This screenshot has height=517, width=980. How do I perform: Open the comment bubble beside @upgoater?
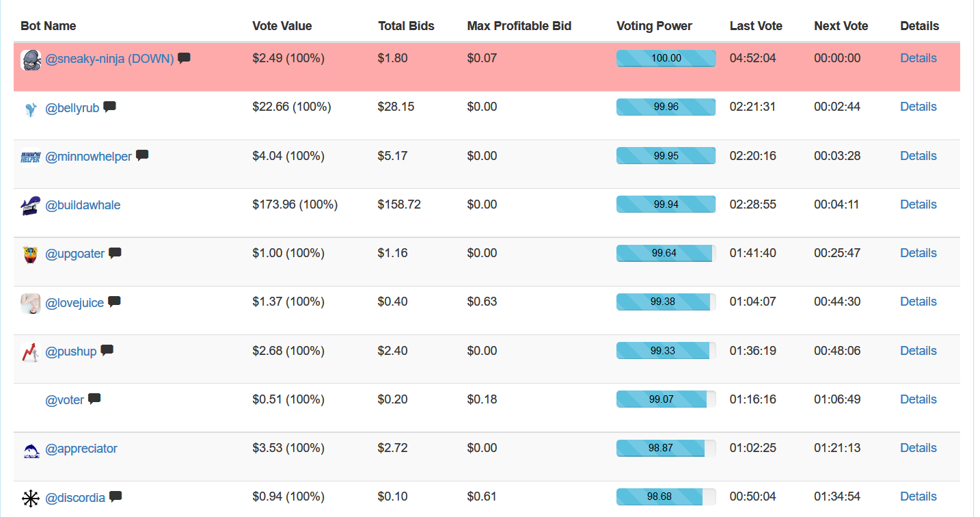pyautogui.click(x=115, y=253)
